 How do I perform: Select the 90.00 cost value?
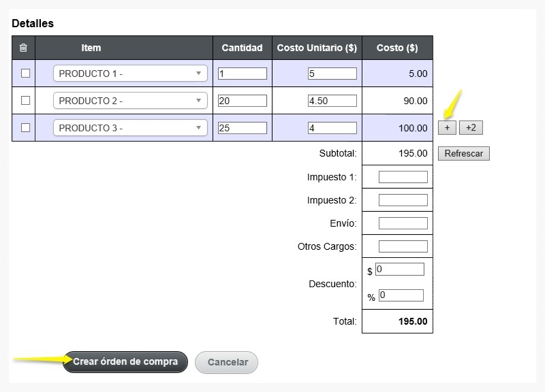coord(416,101)
